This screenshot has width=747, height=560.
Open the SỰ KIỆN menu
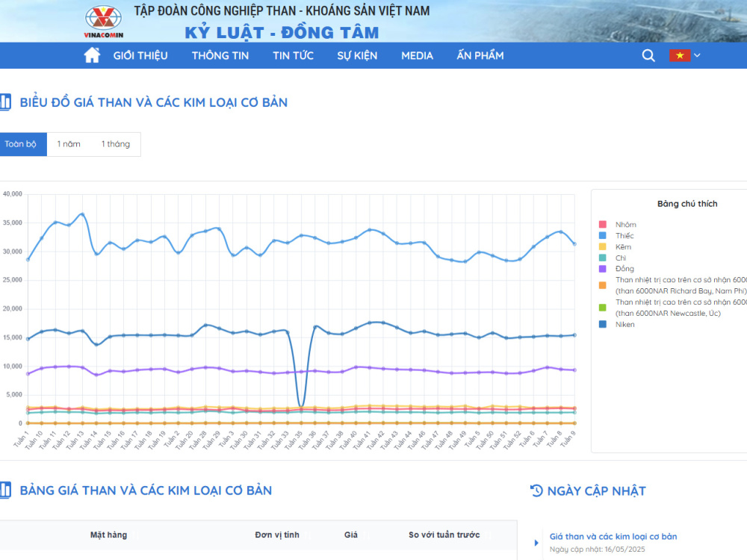pyautogui.click(x=357, y=56)
